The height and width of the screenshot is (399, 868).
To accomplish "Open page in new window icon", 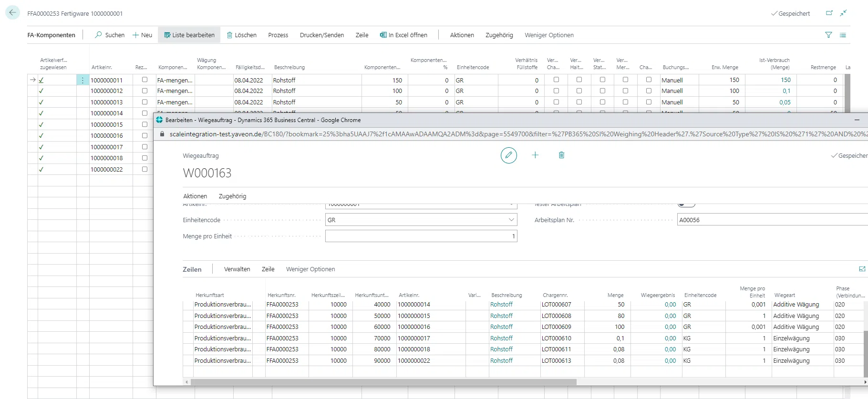I will (x=829, y=13).
